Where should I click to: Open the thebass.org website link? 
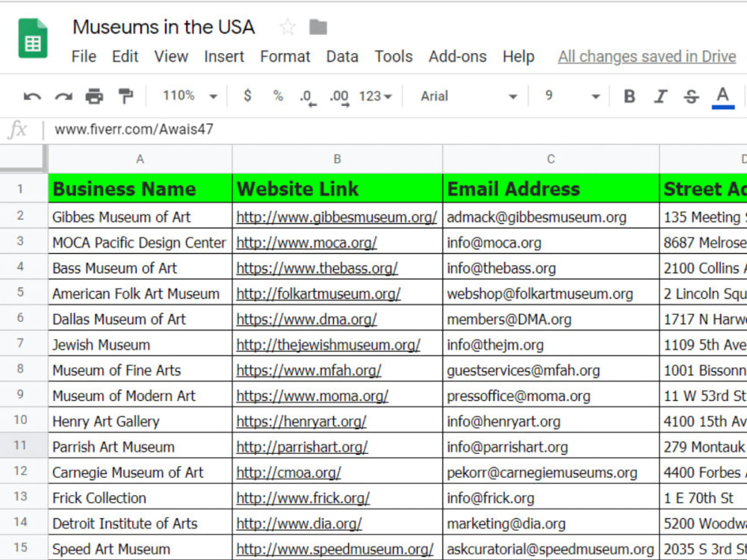coord(317,269)
